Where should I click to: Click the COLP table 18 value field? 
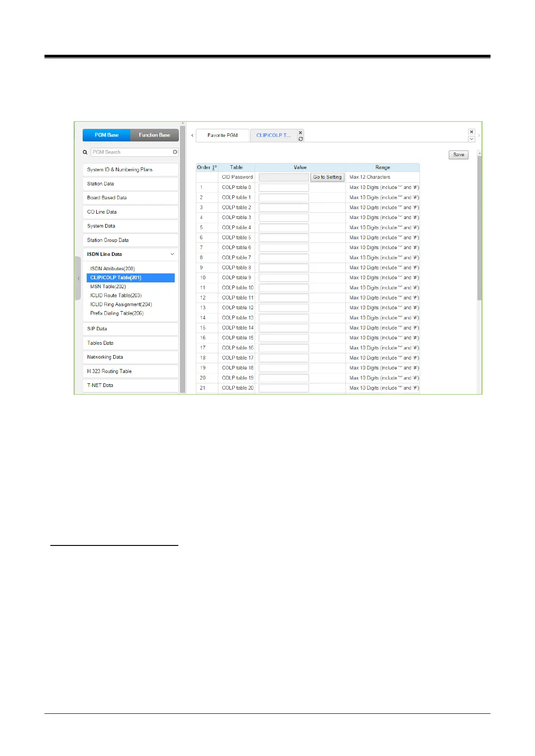[x=284, y=368]
